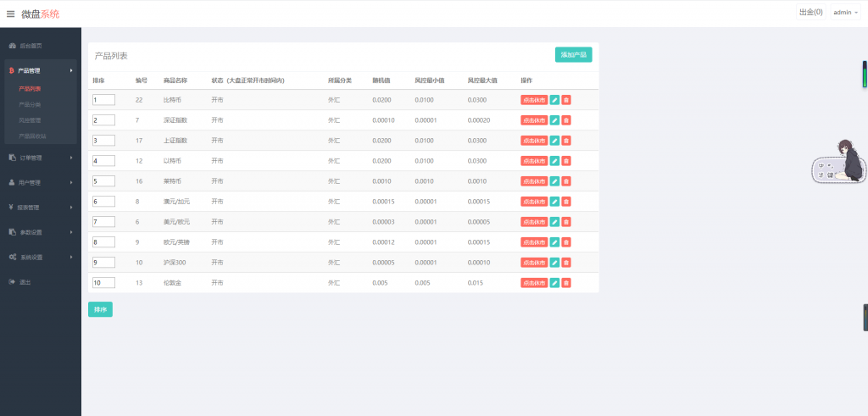Click the pencil icon for 上证指数
868x416 pixels.
tap(554, 141)
